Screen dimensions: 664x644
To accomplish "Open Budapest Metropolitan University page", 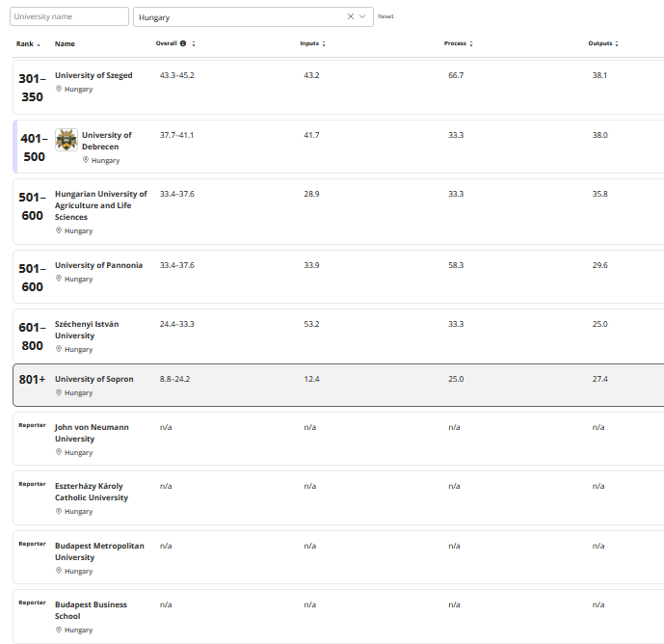I will [x=99, y=551].
